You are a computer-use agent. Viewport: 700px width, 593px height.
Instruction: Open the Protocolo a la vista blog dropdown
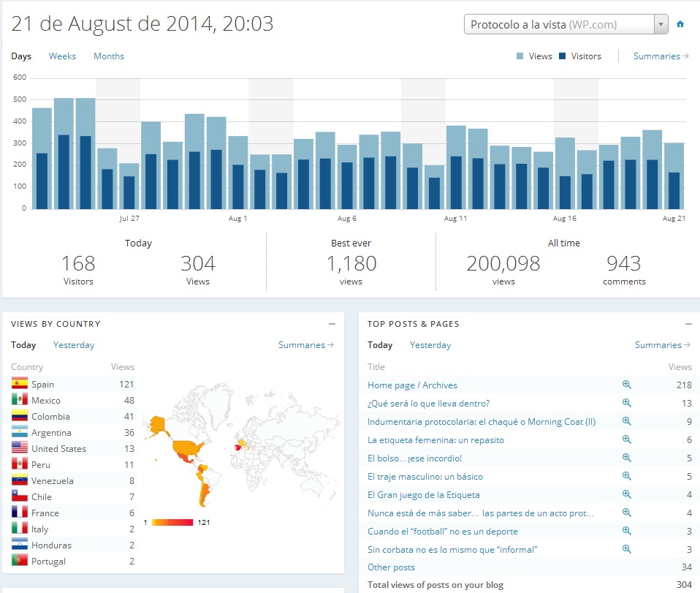pos(566,24)
